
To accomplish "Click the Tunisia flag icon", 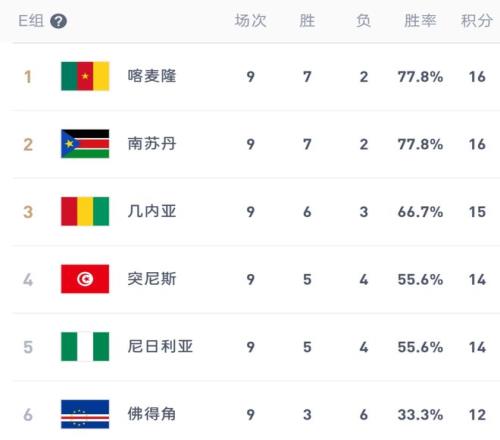I will [85, 279].
